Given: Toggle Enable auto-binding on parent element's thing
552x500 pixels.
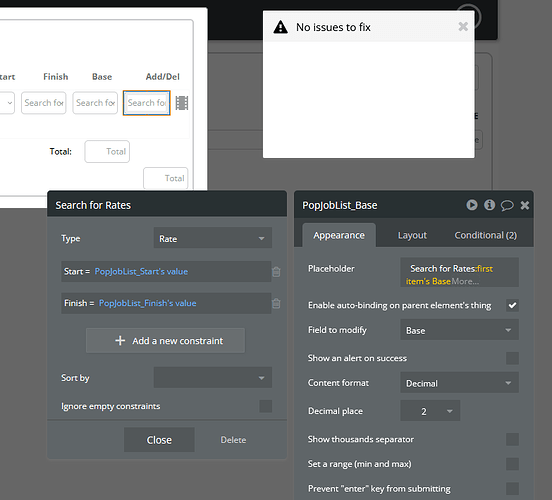Looking at the screenshot, I should click(512, 305).
